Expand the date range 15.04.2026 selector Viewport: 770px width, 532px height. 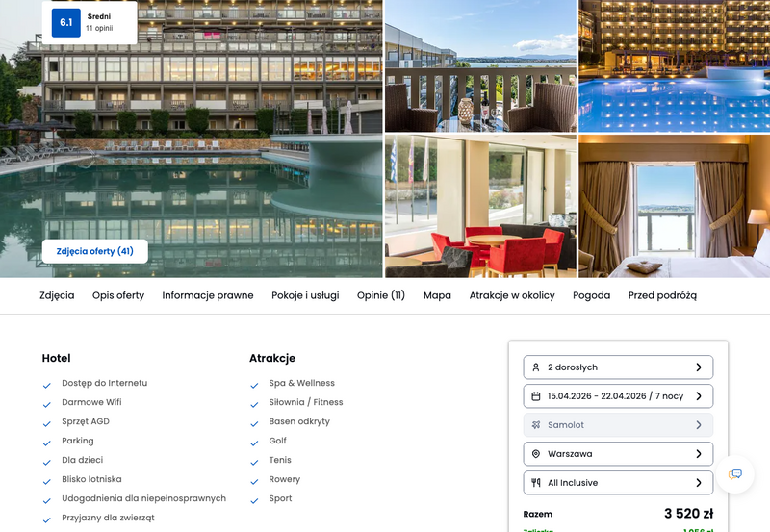(x=618, y=396)
